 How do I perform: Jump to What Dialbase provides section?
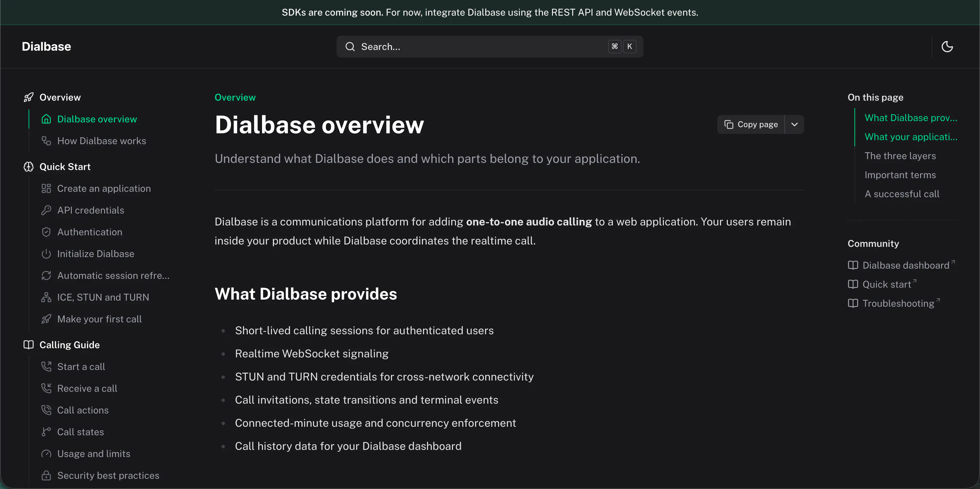[x=911, y=118]
